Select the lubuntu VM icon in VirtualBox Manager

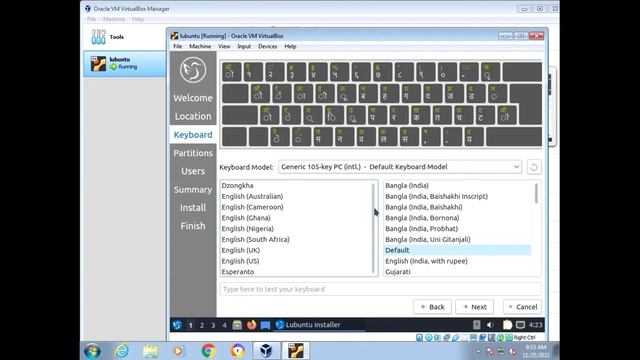[98, 64]
